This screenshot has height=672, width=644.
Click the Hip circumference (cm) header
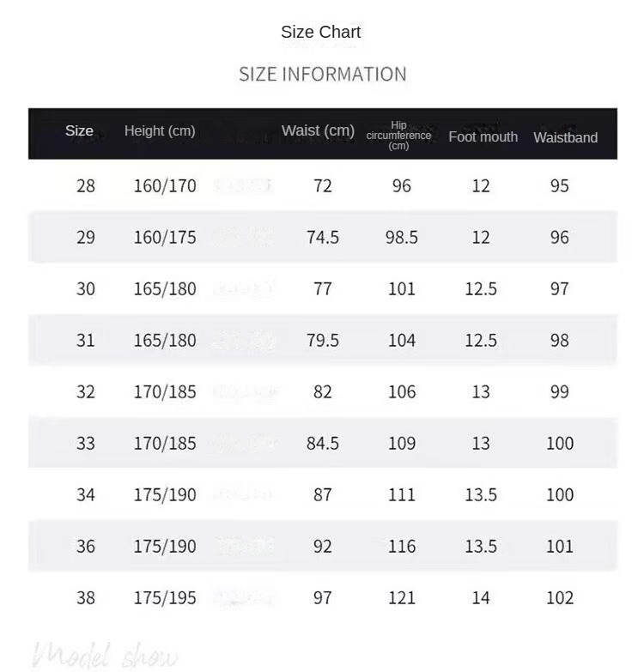coord(398,136)
